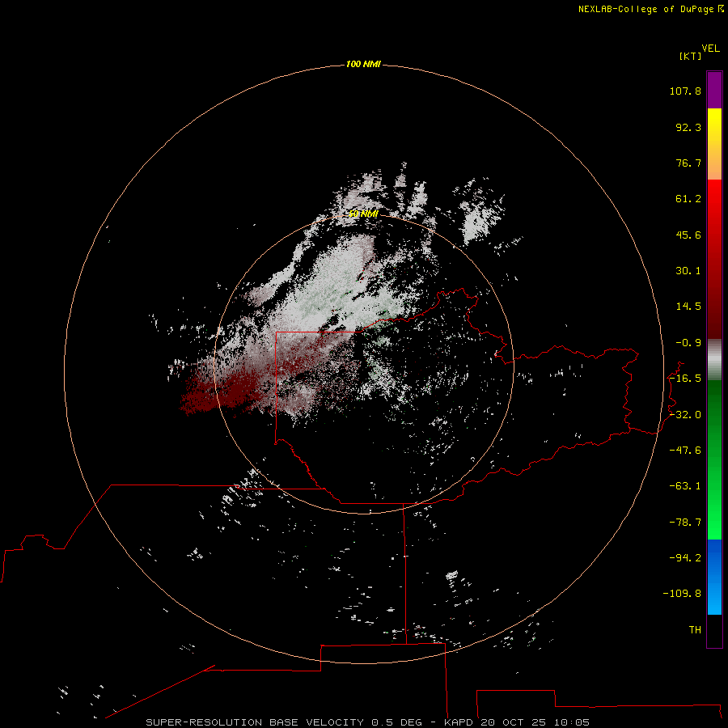Image resolution: width=728 pixels, height=728 pixels.
Task: Click the -16.5 velocity scale value
Action: [x=685, y=379]
